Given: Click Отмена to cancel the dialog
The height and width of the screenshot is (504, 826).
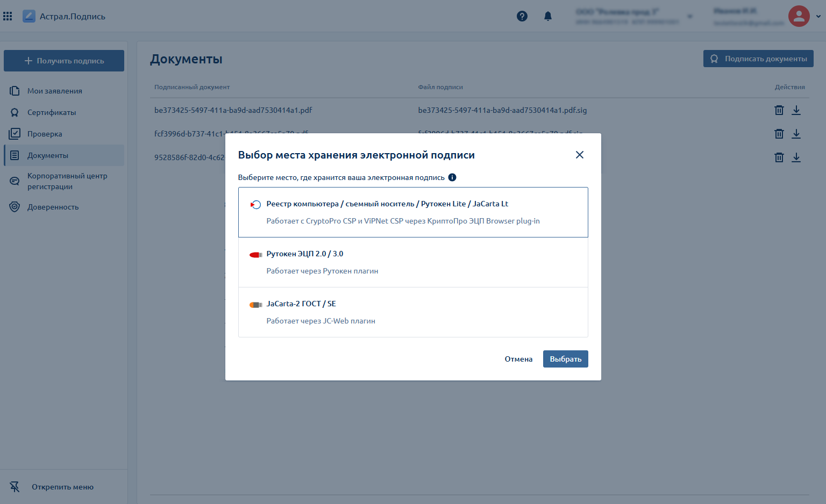Looking at the screenshot, I should pyautogui.click(x=518, y=359).
